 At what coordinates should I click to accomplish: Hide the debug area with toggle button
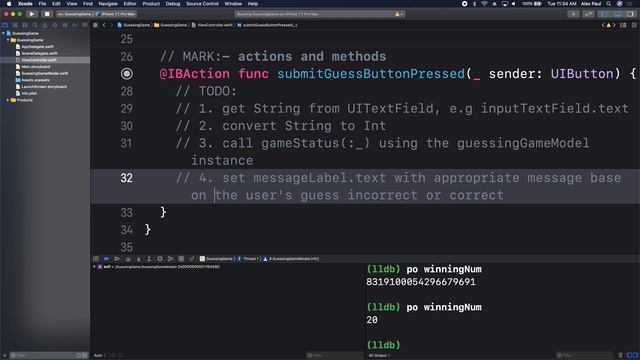click(96, 259)
